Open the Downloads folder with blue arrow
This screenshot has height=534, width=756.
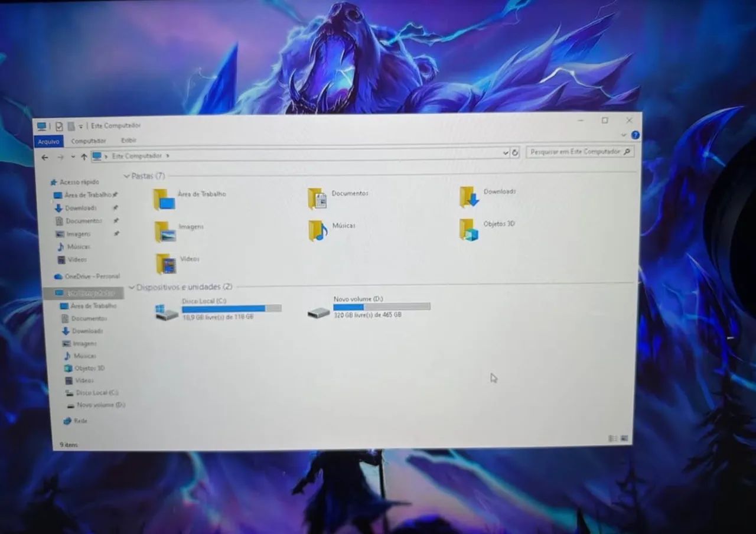point(470,197)
